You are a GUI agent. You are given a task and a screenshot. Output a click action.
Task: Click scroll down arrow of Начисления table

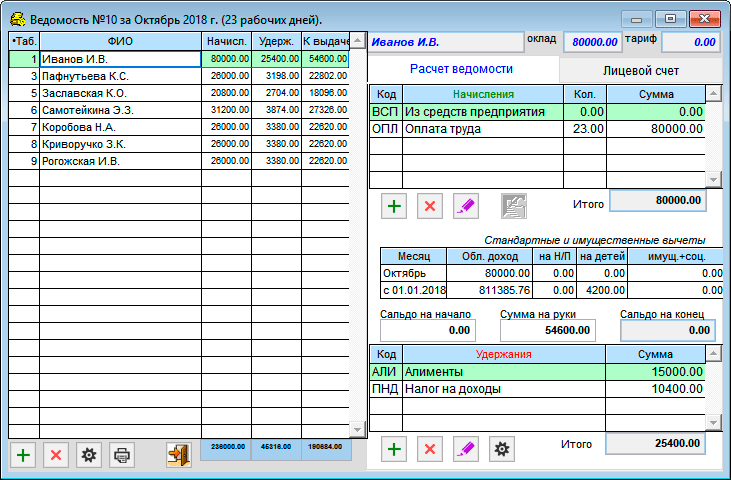[x=713, y=179]
